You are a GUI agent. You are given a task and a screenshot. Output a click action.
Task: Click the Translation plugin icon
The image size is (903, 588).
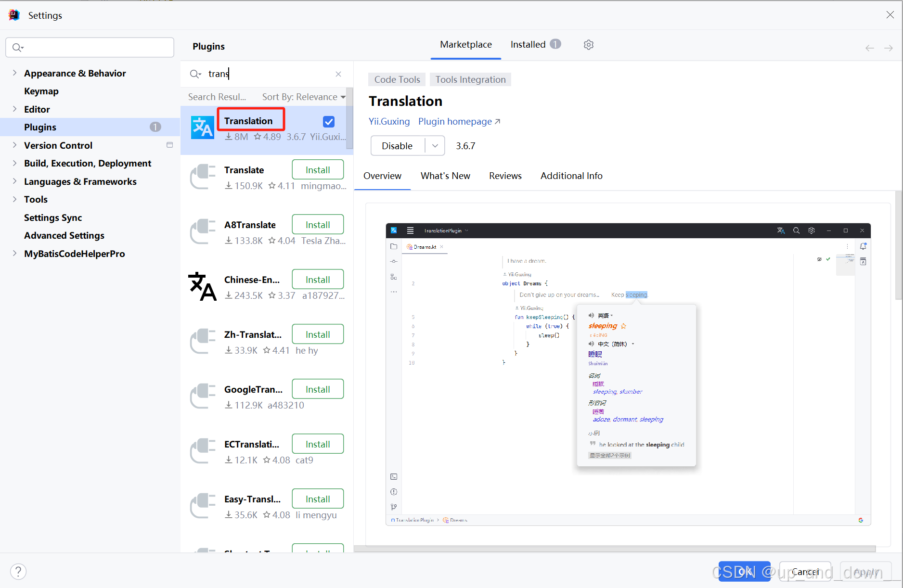pos(202,128)
